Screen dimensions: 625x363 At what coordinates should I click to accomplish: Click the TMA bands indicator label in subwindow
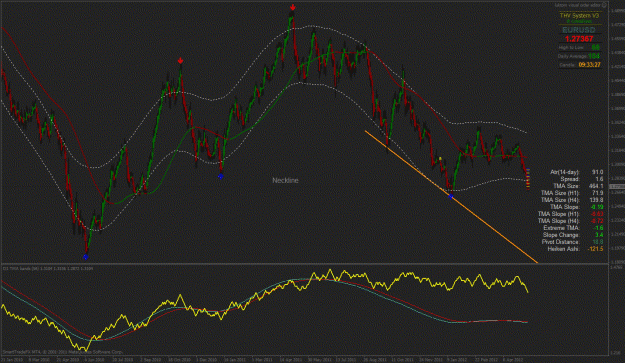click(x=48, y=269)
